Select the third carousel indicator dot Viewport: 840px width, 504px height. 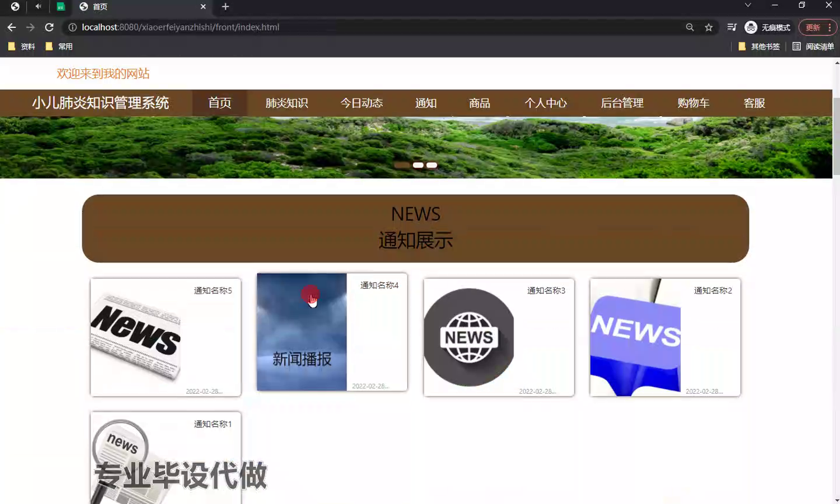(432, 165)
